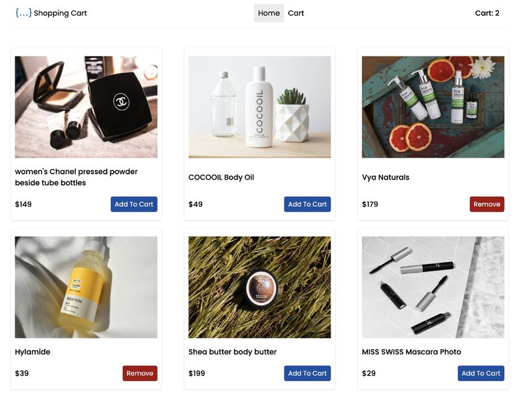Add Shea butter body butter to cart
Image resolution: width=532 pixels, height=413 pixels.
[x=307, y=373]
